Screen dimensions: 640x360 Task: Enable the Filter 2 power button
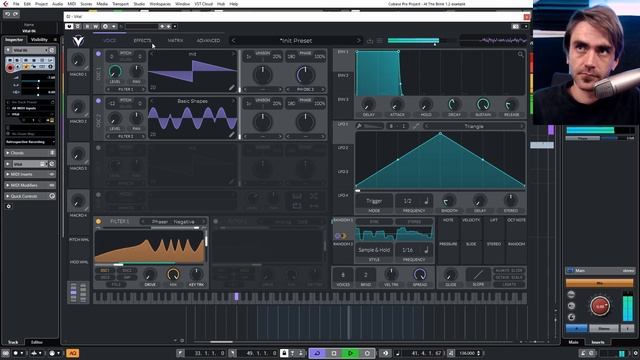pyautogui.click(x=216, y=221)
